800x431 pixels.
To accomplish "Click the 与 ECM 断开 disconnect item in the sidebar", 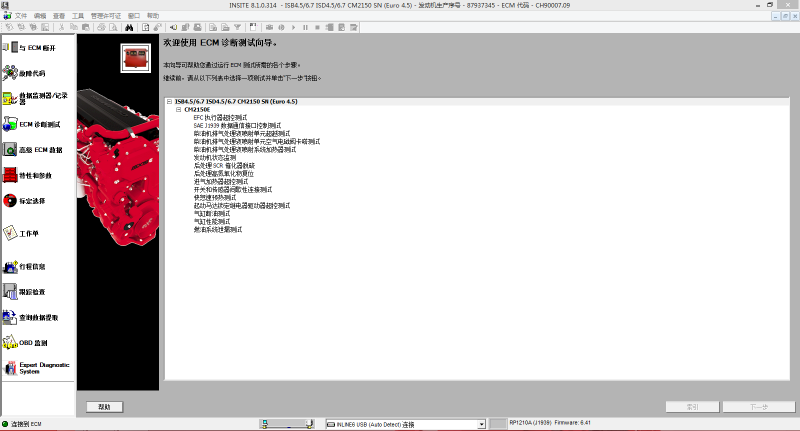I will coord(29,47).
